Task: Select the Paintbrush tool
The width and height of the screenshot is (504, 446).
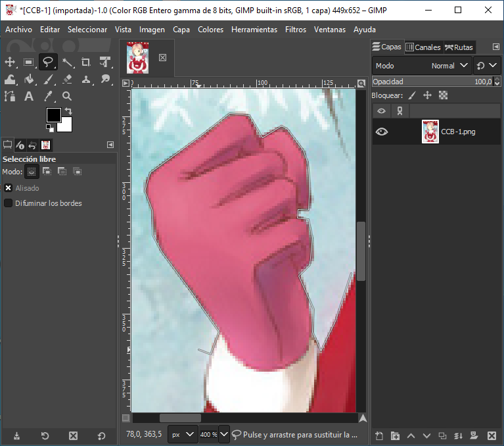Action: (48, 79)
